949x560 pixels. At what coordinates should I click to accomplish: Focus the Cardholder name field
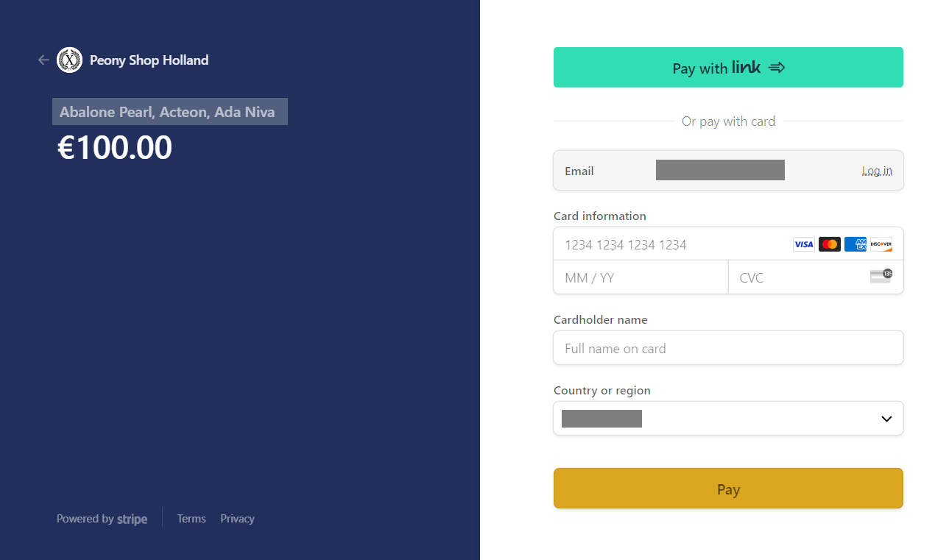[x=728, y=347]
